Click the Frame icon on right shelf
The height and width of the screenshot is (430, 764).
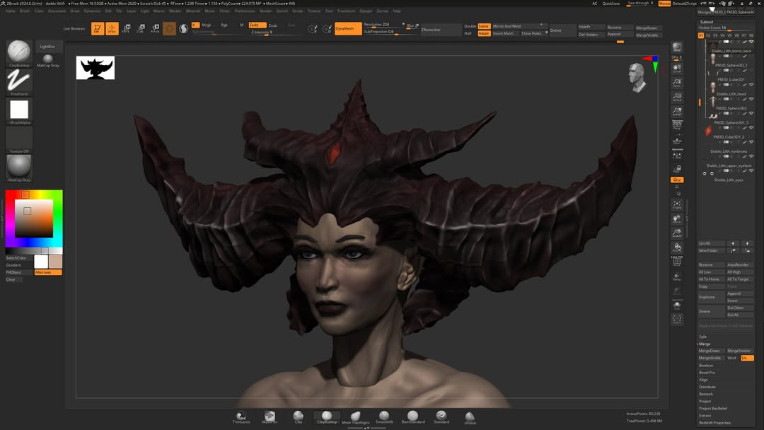pyautogui.click(x=677, y=205)
